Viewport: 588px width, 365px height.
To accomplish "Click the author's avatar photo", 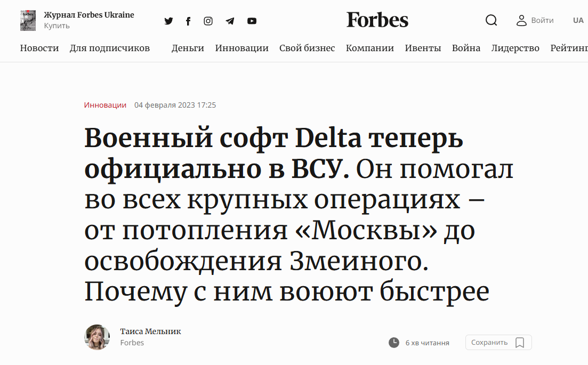I will click(97, 337).
